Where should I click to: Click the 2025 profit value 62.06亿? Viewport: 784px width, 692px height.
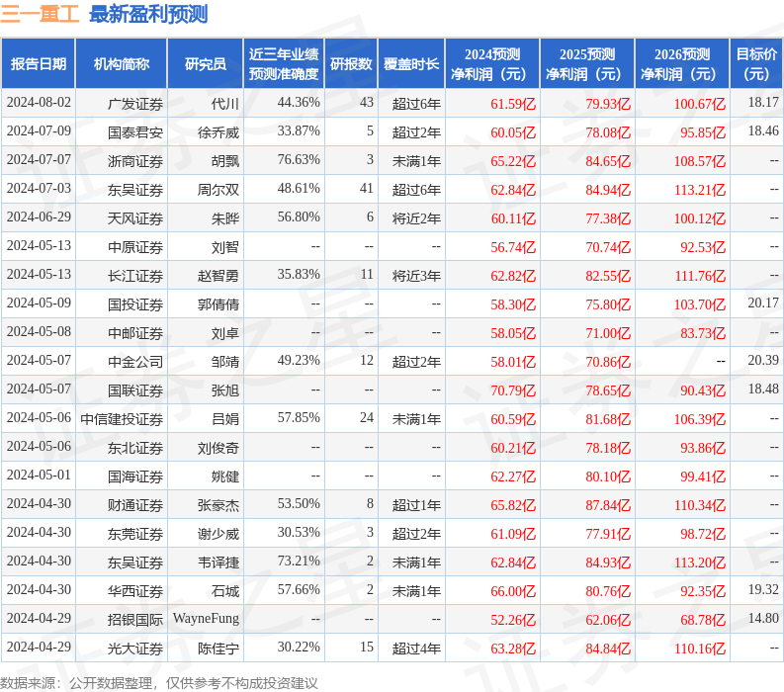608,620
